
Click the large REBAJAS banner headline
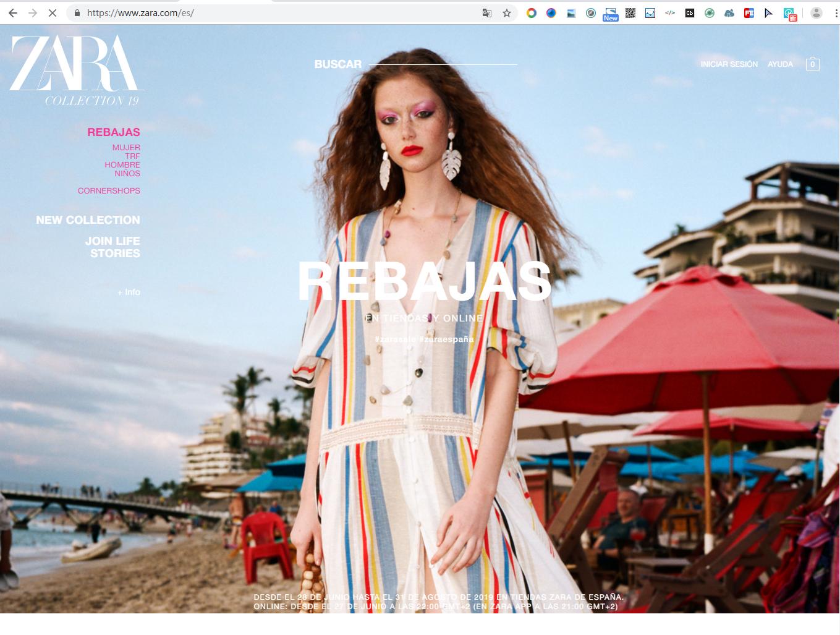coord(424,281)
